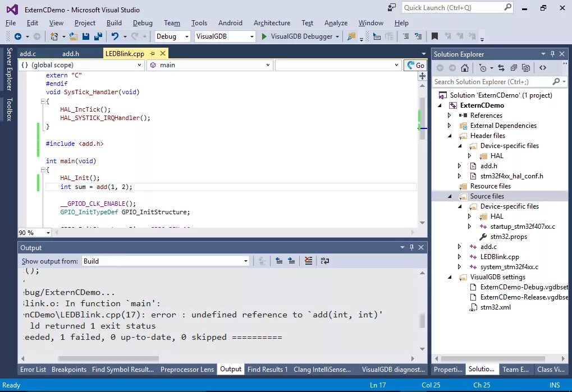Image resolution: width=572 pixels, height=392 pixels.
Task: Click the feedback icon beside Quick Launch
Action: pos(391,8)
